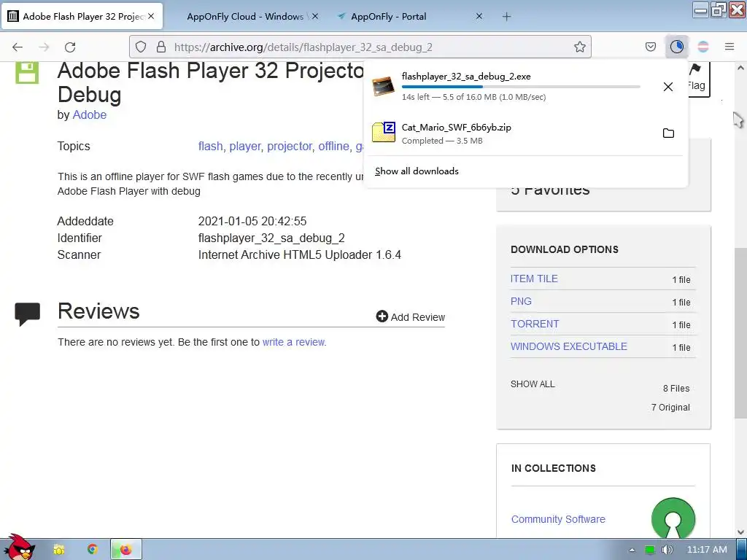Click the 11:17 AM taskbar clock
The width and height of the screenshot is (747, 560).
tap(707, 550)
